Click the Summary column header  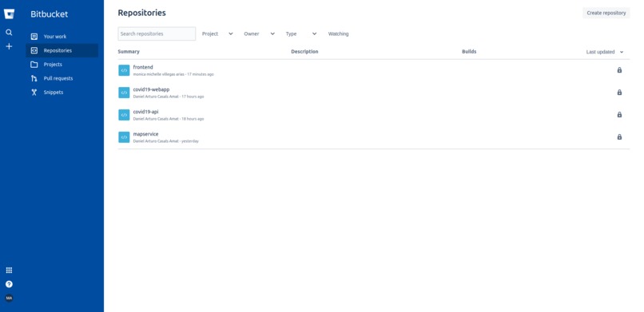tap(129, 52)
